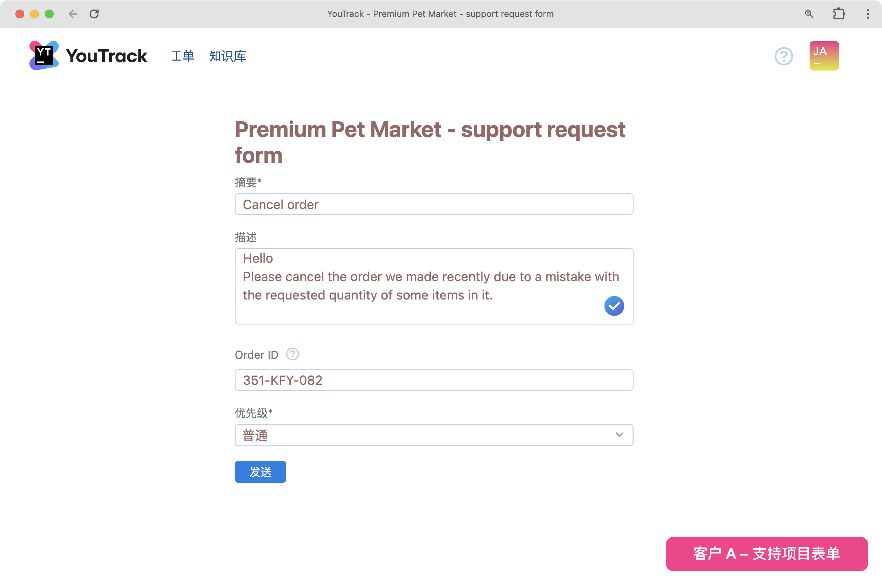Focus the Order ID input field
Image resolution: width=882 pixels, height=588 pixels.
tap(434, 380)
